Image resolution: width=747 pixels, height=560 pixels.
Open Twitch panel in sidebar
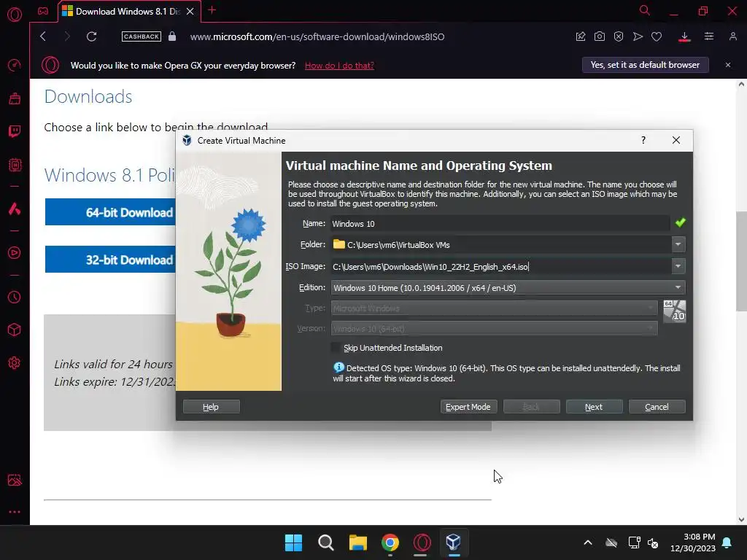15,131
